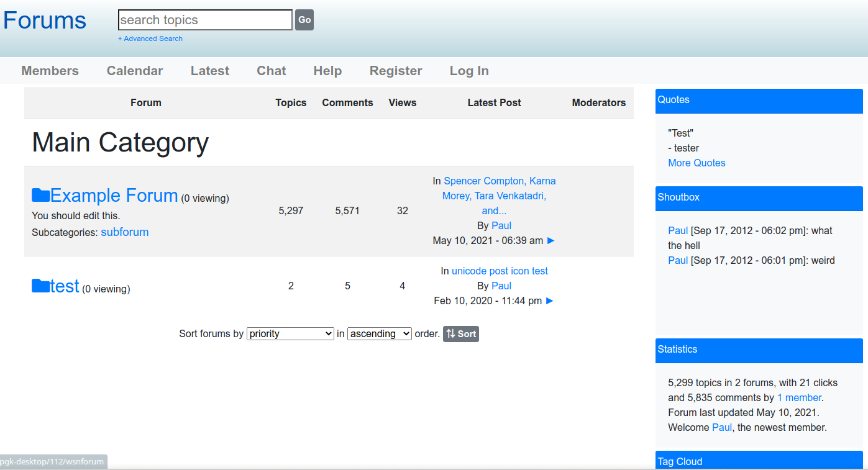Open the More Quotes link

tap(697, 163)
